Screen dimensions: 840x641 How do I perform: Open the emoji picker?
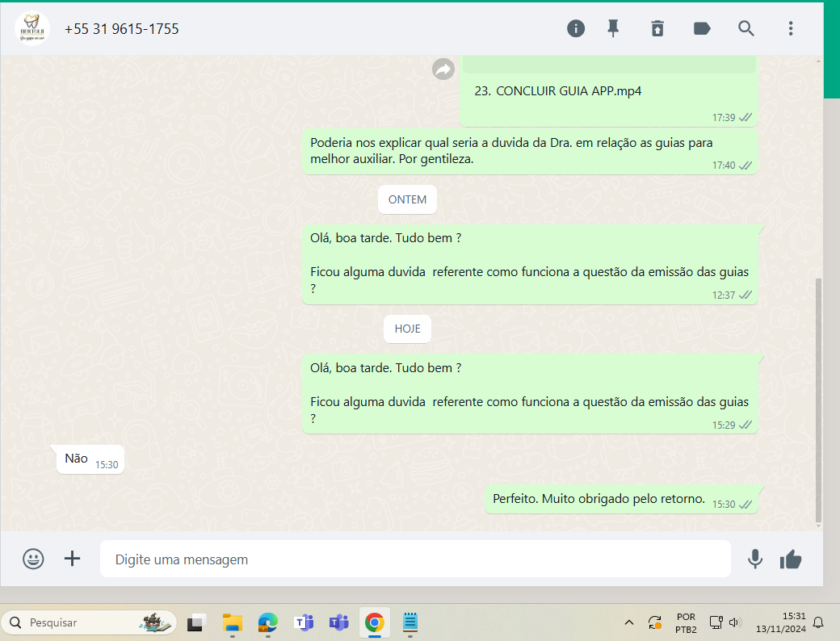(x=33, y=559)
